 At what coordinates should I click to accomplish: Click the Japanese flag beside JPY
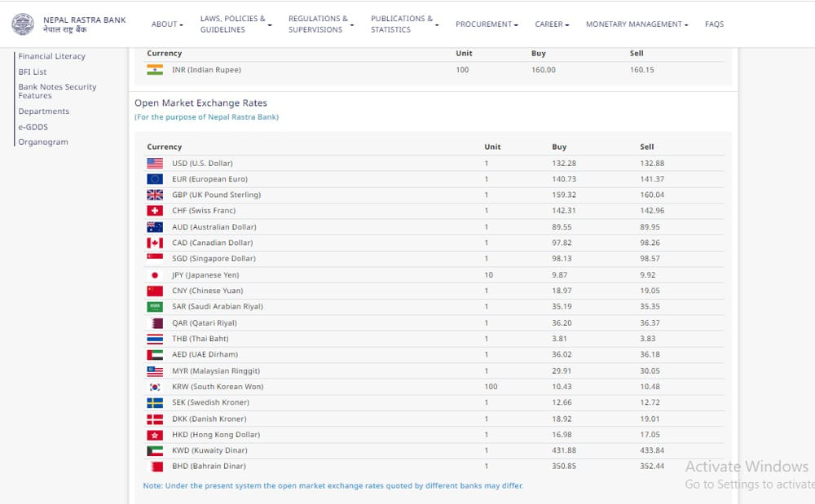(155, 275)
